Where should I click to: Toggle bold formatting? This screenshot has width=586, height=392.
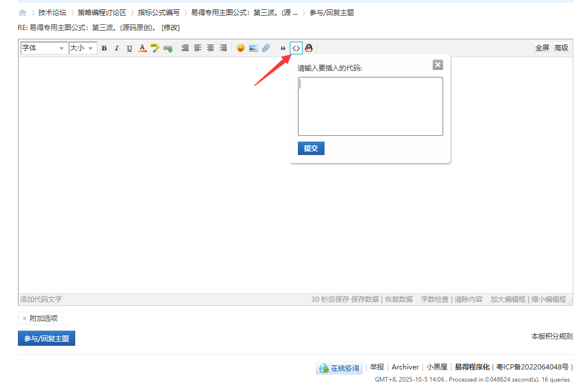pos(104,48)
